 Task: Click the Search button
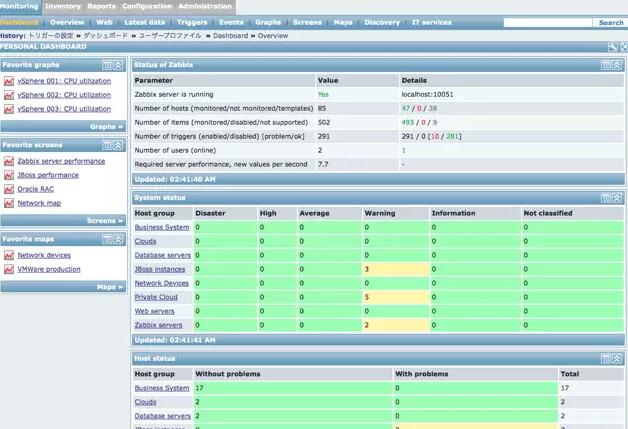[611, 23]
